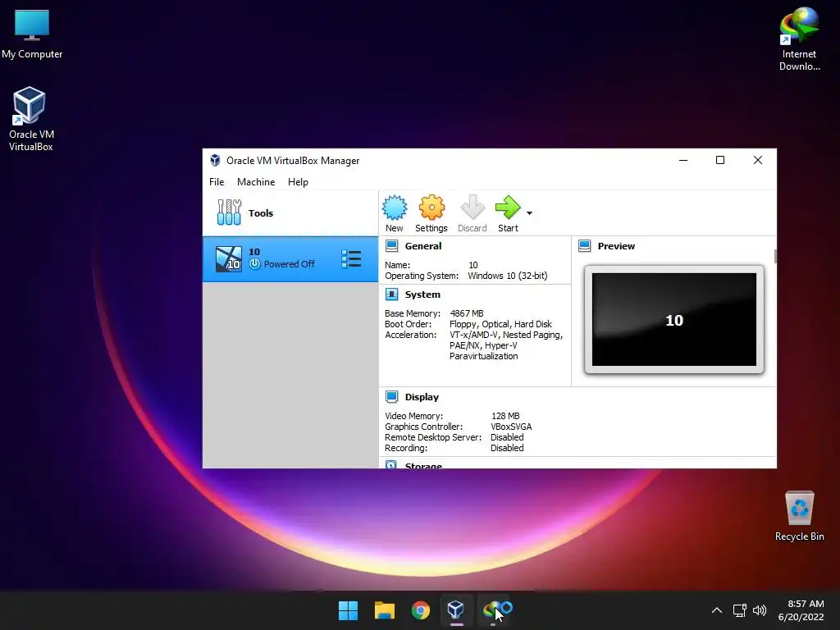This screenshot has width=840, height=630.
Task: Click the General section icon
Action: click(x=391, y=246)
